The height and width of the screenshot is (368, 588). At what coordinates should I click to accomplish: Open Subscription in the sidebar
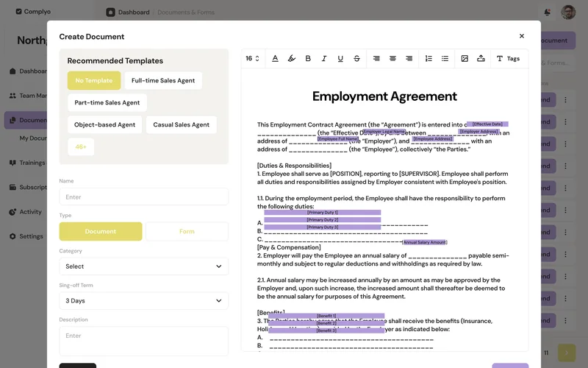coord(28,187)
